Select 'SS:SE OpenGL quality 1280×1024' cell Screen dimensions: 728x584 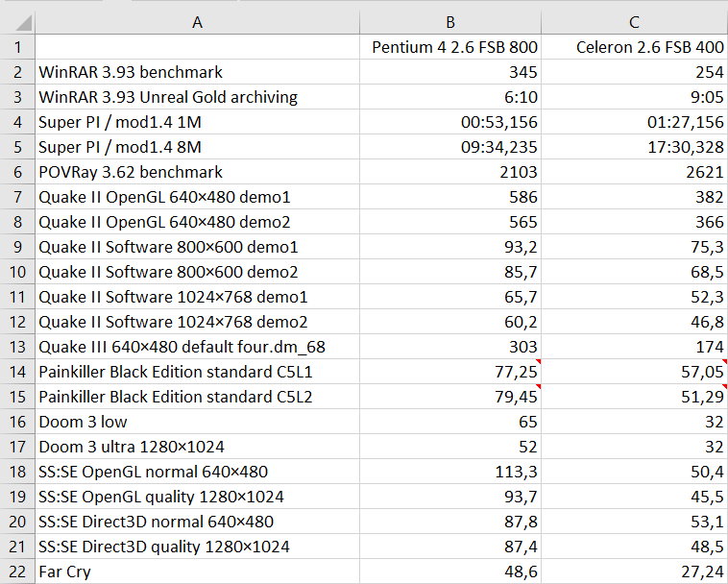(x=197, y=497)
